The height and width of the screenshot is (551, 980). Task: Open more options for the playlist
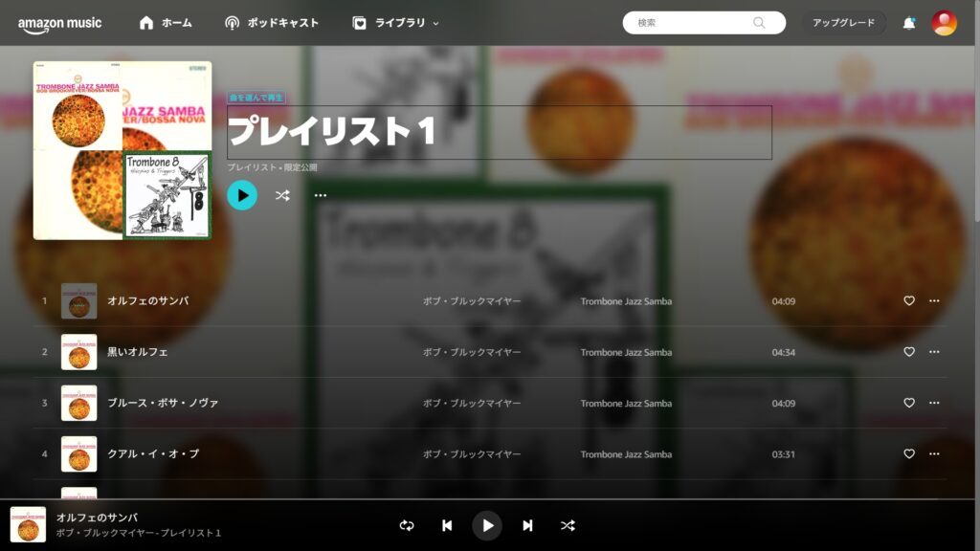[x=321, y=195]
